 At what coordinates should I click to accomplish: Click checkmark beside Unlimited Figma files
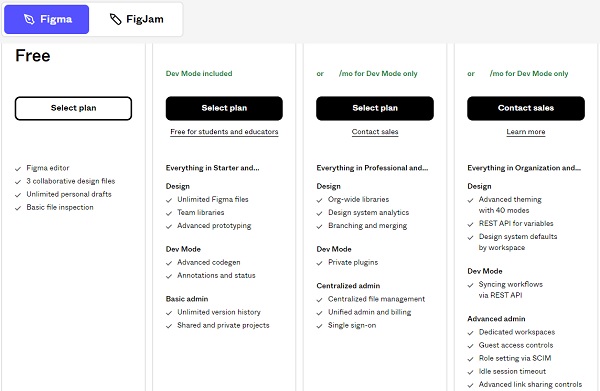click(169, 200)
